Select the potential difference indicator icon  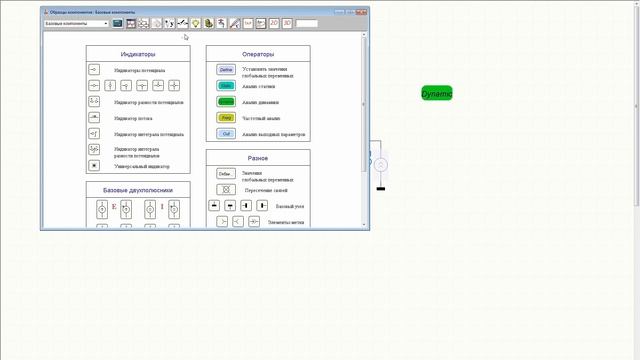click(94, 101)
